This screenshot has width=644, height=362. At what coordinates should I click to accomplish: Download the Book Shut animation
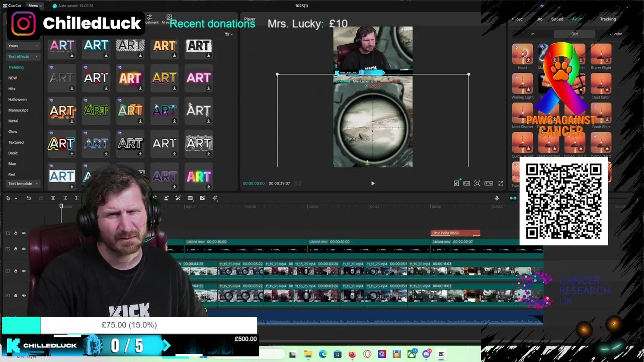tap(607, 120)
